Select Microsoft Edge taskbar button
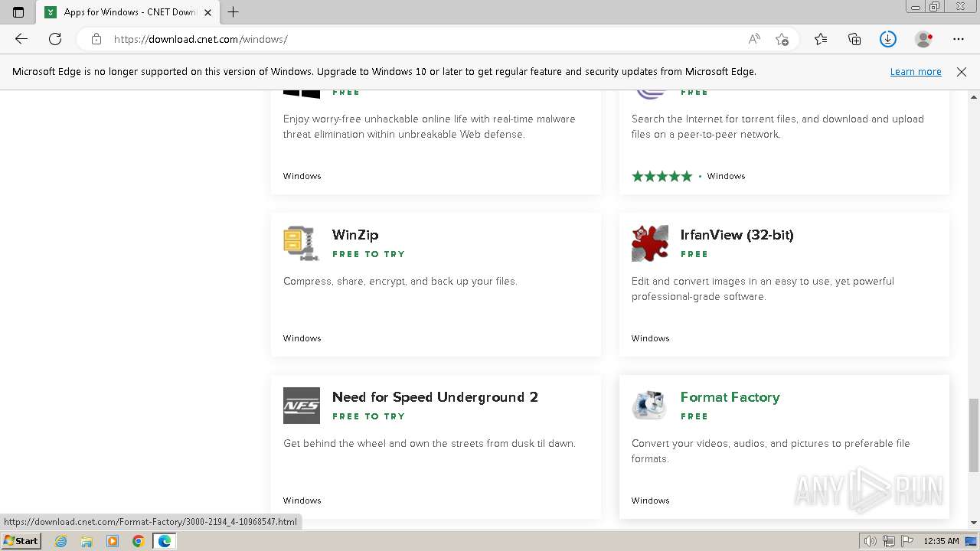Screen dimensions: 980x551 coord(165,541)
